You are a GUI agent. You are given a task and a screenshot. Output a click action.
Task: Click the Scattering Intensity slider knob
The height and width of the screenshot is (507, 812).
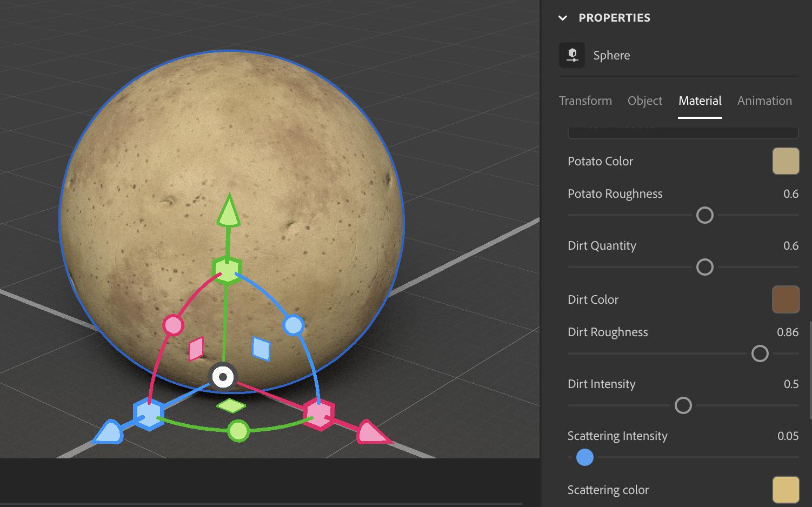coord(584,457)
